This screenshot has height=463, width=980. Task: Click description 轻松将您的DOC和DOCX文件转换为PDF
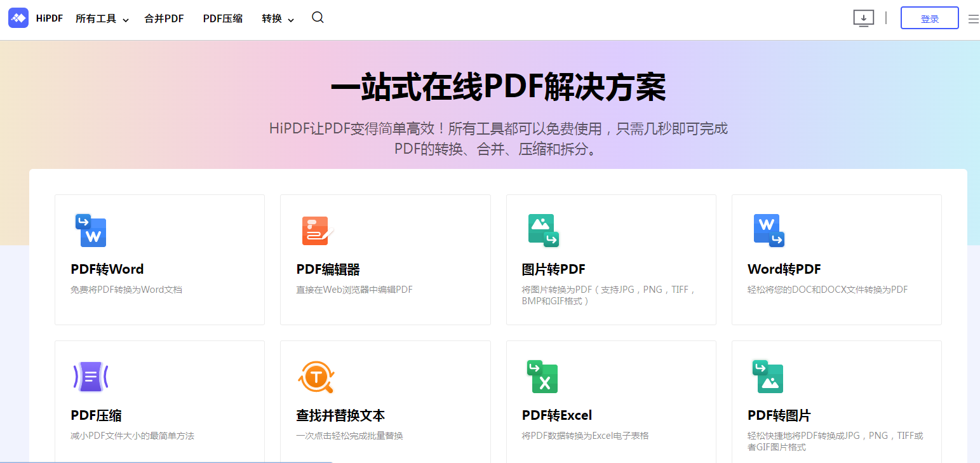pyautogui.click(x=828, y=290)
